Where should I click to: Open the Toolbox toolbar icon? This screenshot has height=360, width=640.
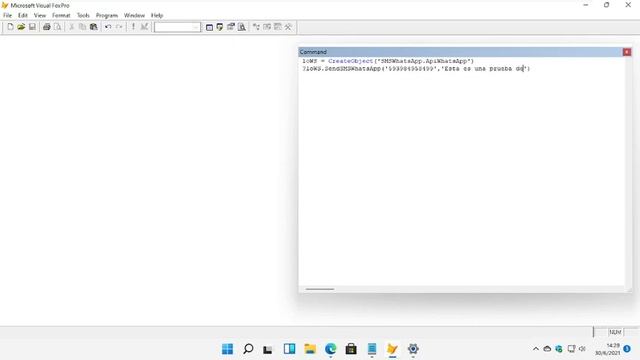[x=288, y=27]
